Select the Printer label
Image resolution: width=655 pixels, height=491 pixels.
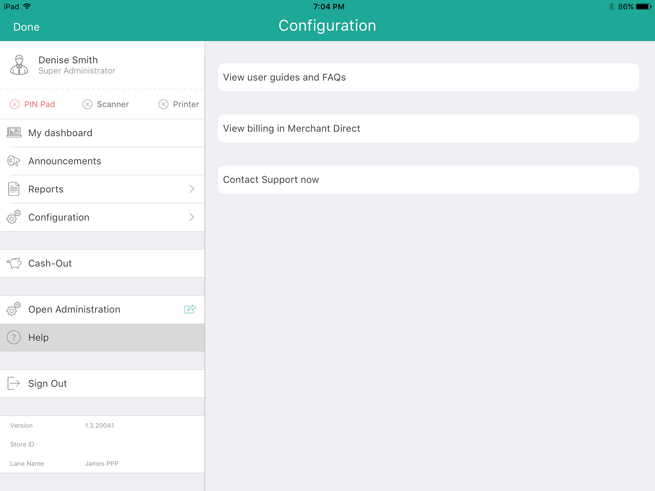pos(186,104)
